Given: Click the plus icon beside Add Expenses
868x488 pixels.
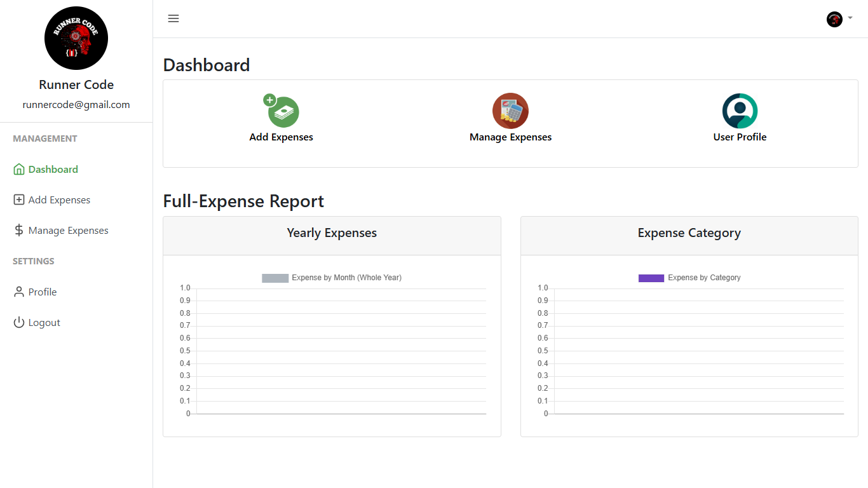Looking at the screenshot, I should tap(19, 200).
